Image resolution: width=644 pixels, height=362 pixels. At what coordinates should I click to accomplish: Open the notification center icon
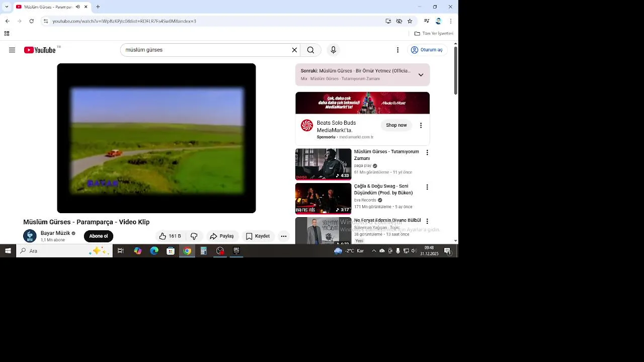(x=447, y=251)
